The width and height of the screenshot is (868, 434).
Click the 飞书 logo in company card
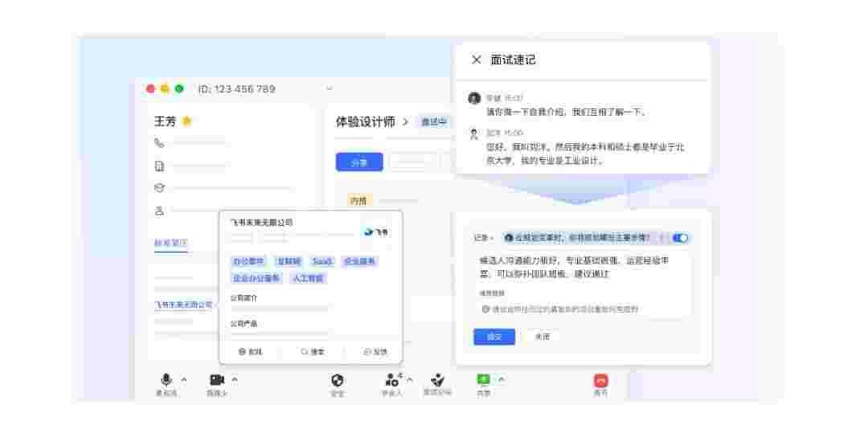376,232
